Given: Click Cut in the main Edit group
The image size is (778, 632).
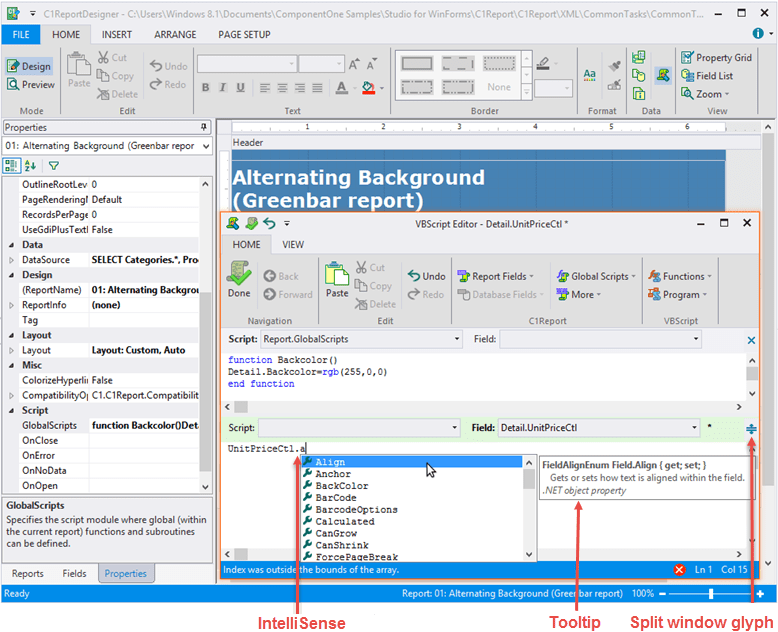Looking at the screenshot, I should point(113,58).
